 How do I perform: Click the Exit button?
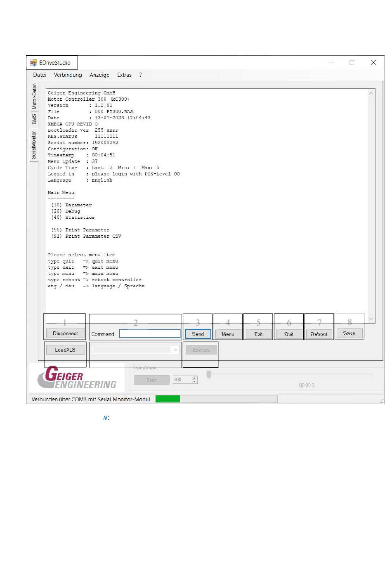pyautogui.click(x=258, y=334)
